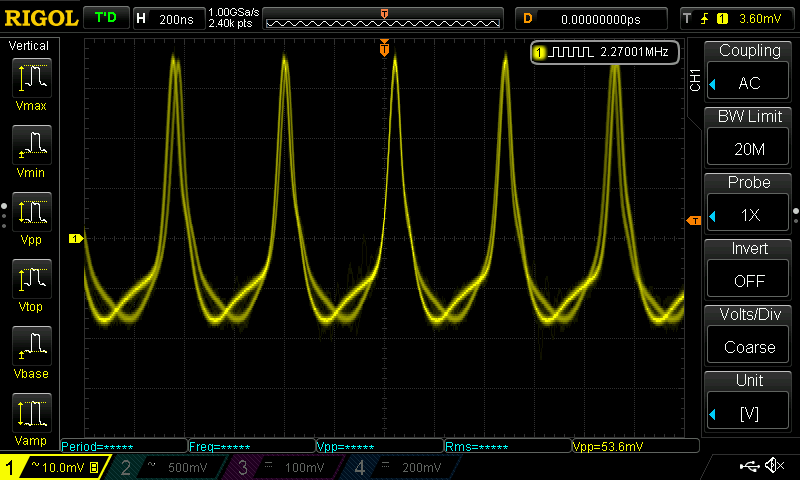Click the orange trigger level marker on right edge
Viewport: 800px width, 480px height.
pyautogui.click(x=694, y=220)
